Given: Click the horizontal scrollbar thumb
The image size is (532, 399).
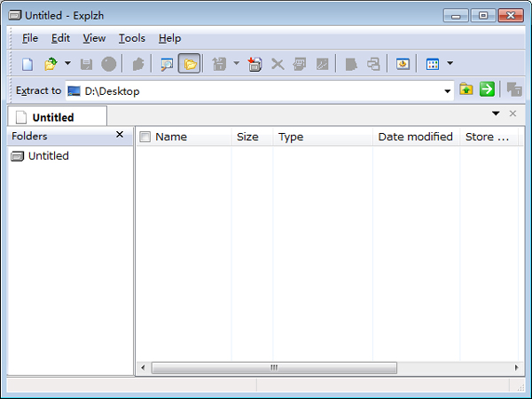Looking at the screenshot, I should (x=273, y=367).
